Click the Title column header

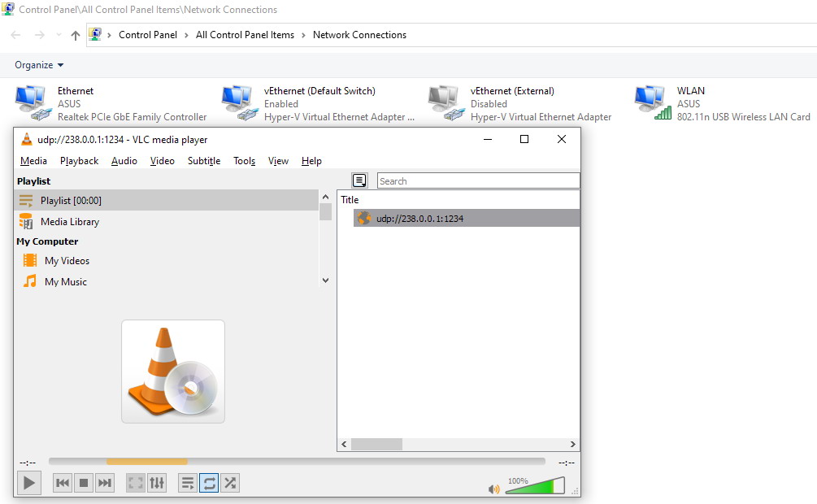point(350,200)
